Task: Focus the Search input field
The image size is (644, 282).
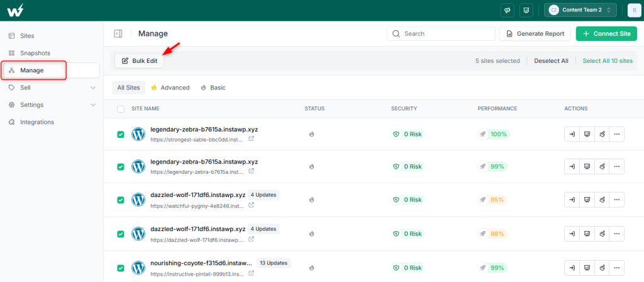Action: pyautogui.click(x=441, y=34)
